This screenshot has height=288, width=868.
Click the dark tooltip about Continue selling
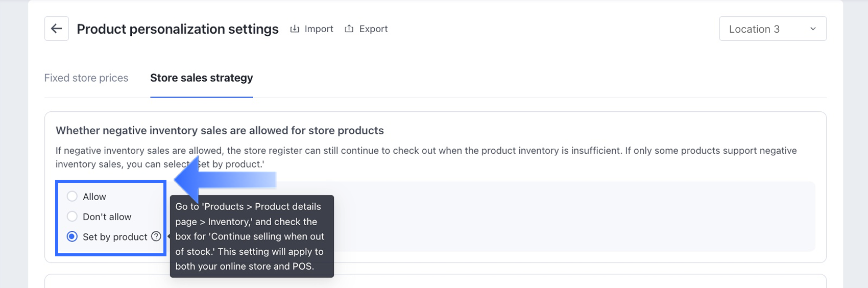click(251, 236)
